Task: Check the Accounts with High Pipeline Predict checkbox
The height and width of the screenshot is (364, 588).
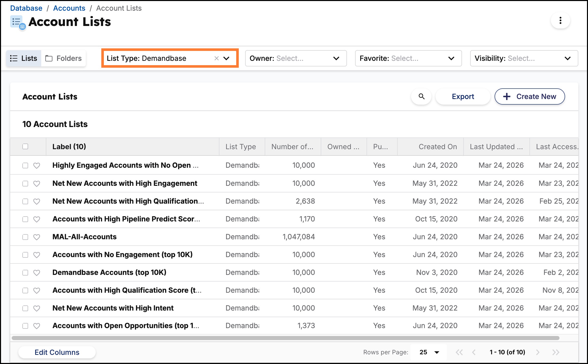Action: [x=25, y=219]
